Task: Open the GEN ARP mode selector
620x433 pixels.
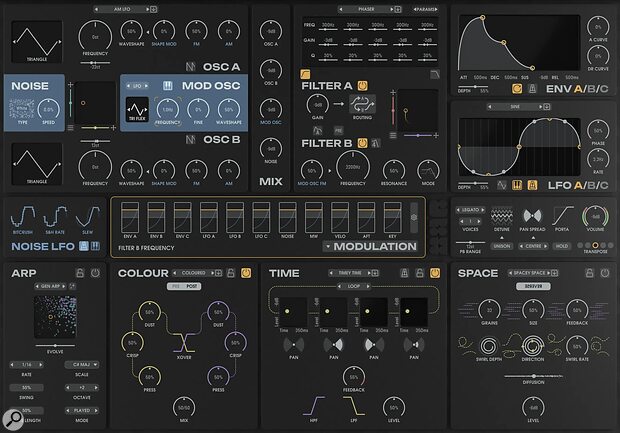Action: pos(51,286)
